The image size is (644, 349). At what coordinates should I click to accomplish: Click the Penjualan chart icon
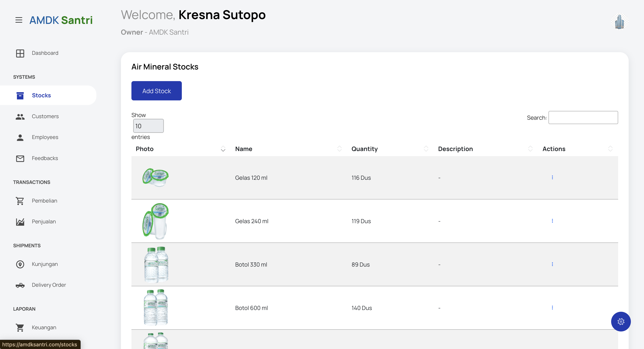[20, 222]
